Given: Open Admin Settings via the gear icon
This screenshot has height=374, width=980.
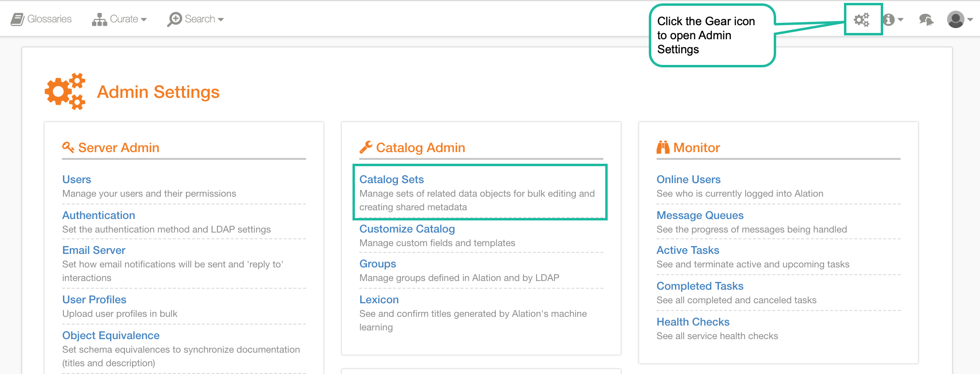Looking at the screenshot, I should (861, 19).
